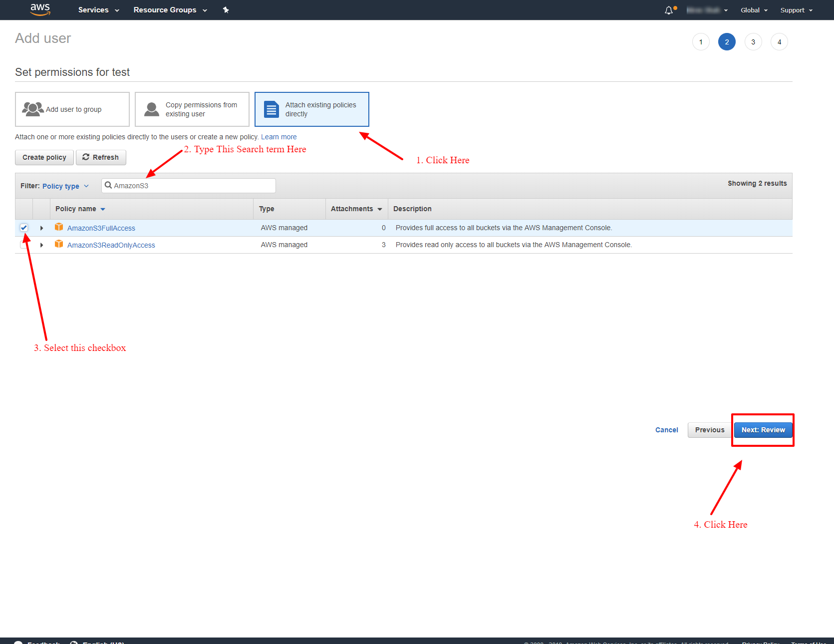
Task: Expand the AmazonS3ReadOnlyAccess policy row
Action: [x=41, y=245]
